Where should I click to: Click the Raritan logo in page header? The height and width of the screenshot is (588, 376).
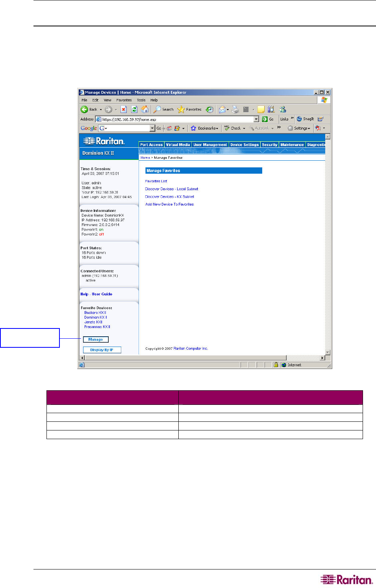point(104,141)
